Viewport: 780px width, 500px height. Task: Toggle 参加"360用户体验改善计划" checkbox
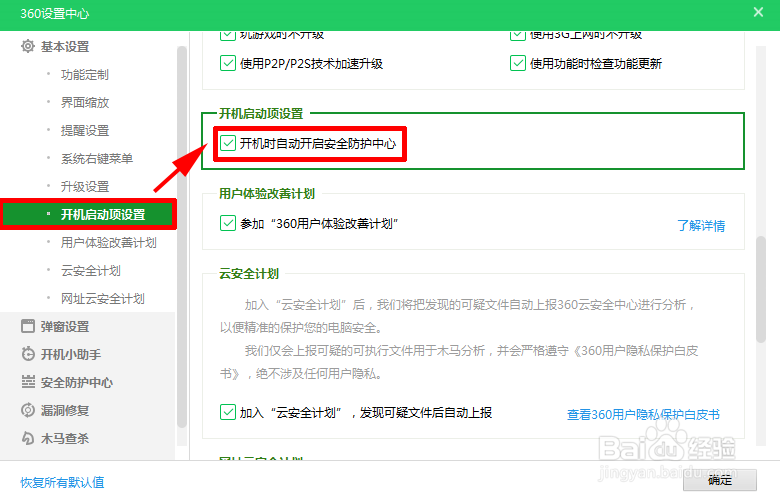click(x=227, y=223)
